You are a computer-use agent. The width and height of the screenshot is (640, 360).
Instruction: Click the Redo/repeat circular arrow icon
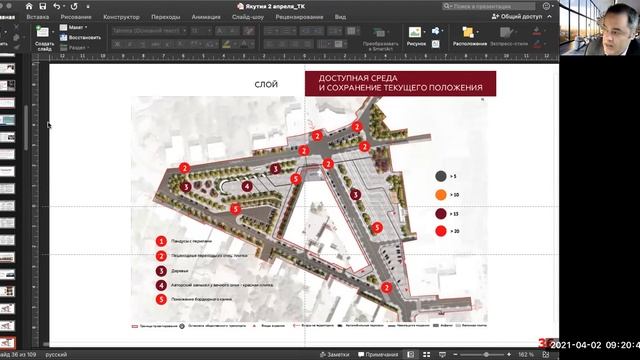pyautogui.click(x=74, y=6)
